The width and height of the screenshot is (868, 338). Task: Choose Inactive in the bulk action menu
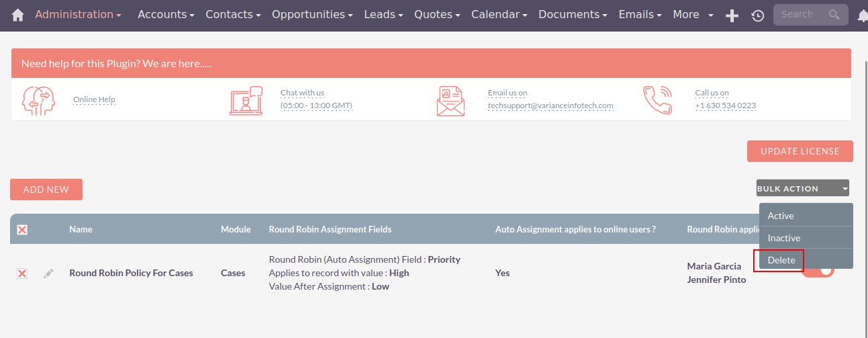[x=784, y=238]
